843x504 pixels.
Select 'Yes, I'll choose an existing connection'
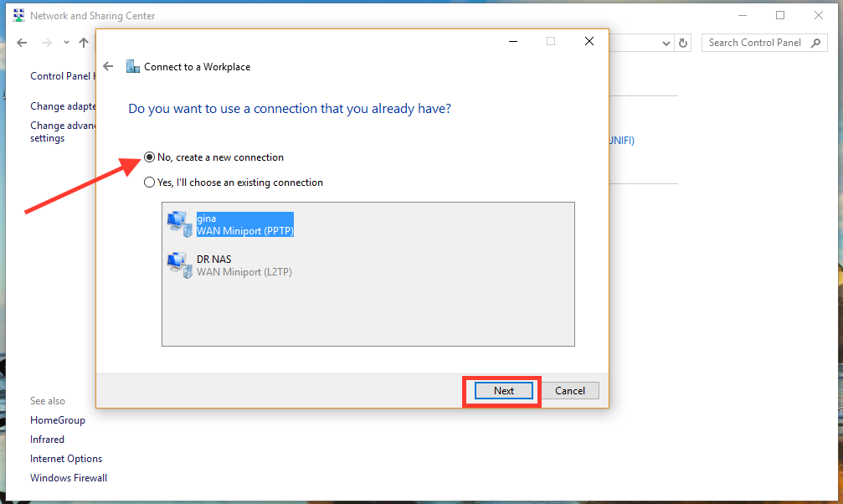150,183
